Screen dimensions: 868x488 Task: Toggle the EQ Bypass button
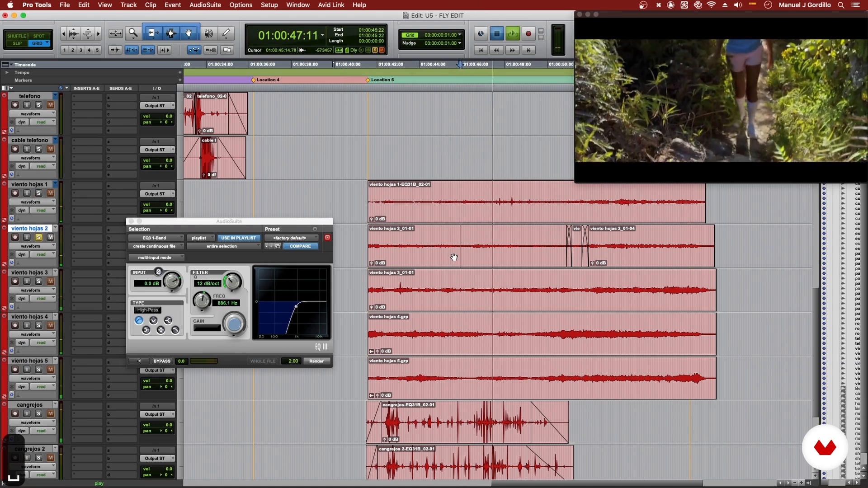161,361
